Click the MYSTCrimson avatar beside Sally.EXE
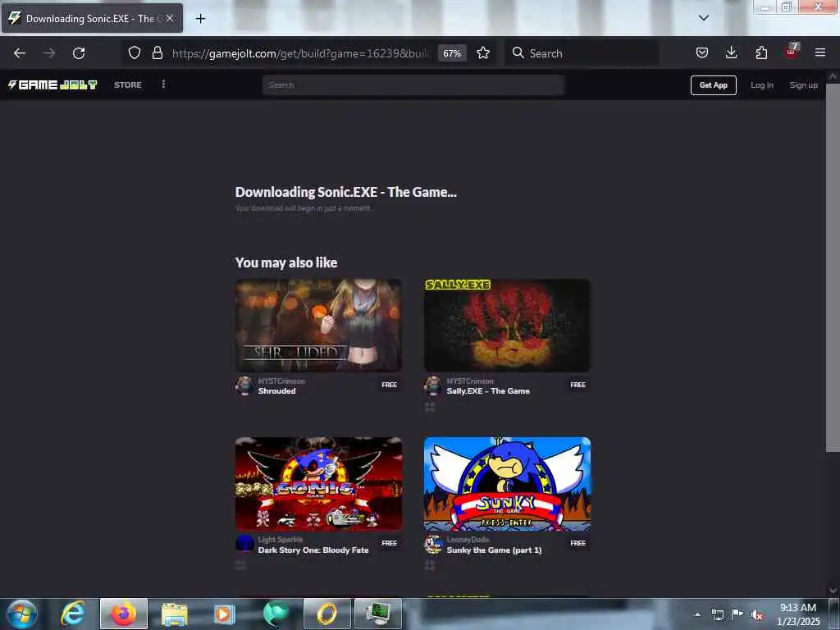Image resolution: width=840 pixels, height=630 pixels. click(x=433, y=386)
